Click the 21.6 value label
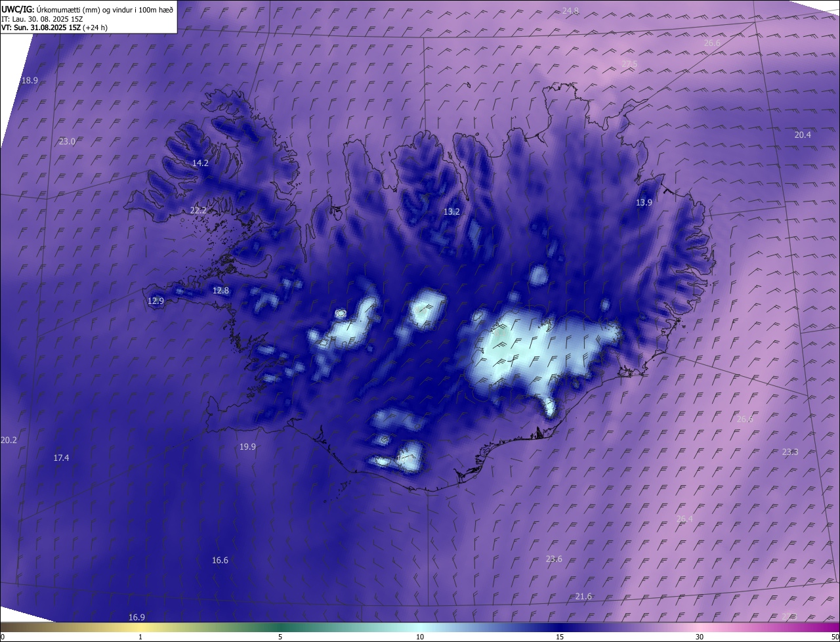 pos(583,596)
